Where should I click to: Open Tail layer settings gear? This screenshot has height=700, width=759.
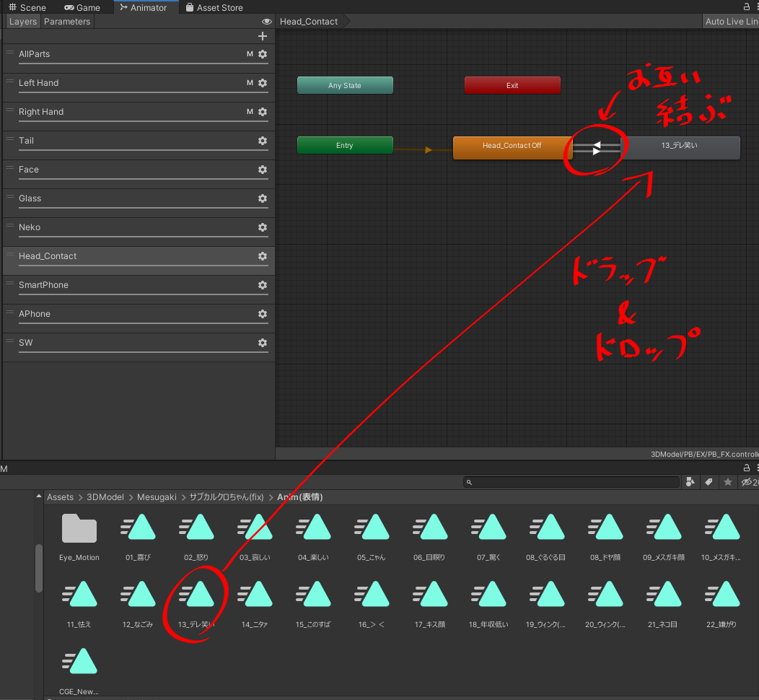pyautogui.click(x=263, y=141)
